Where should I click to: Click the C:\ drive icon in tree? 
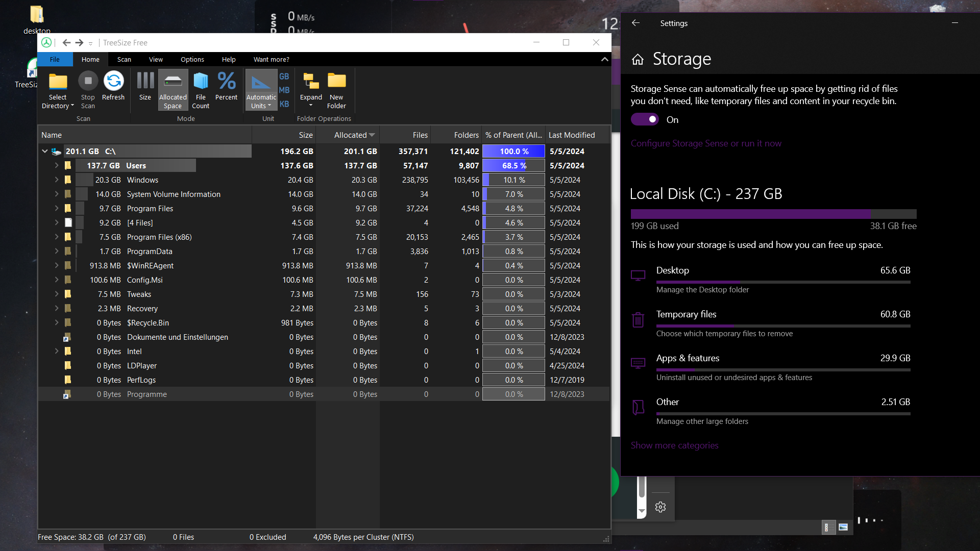(56, 152)
